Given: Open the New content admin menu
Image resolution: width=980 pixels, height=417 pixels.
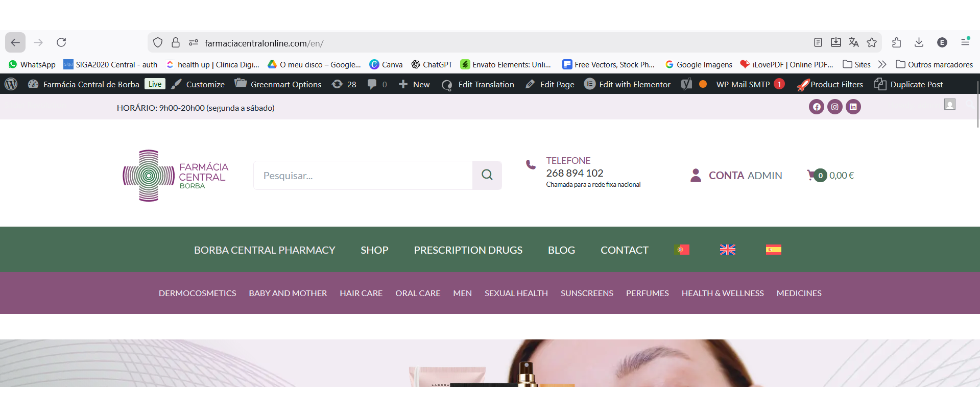Looking at the screenshot, I should point(414,84).
